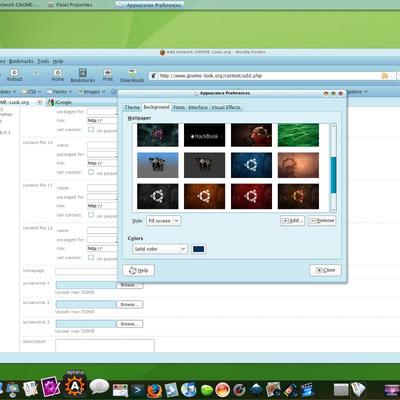Expand the Options menu in developer toolbar
Viewport: 400px width, 400px height.
click(x=357, y=91)
